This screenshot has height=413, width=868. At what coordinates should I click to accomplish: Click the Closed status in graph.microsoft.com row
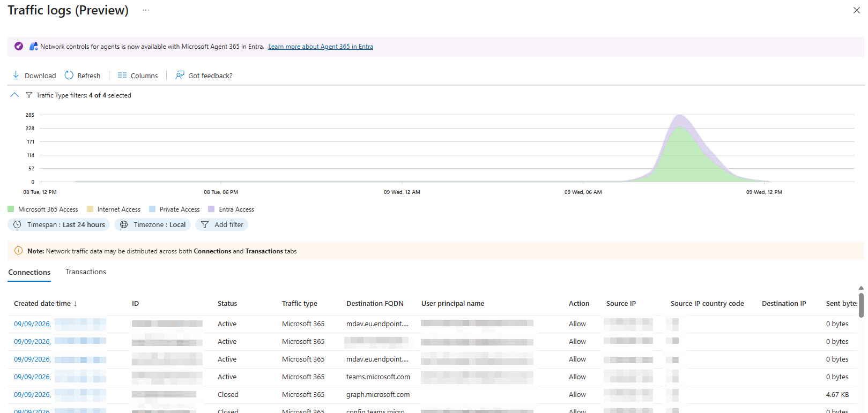228,395
